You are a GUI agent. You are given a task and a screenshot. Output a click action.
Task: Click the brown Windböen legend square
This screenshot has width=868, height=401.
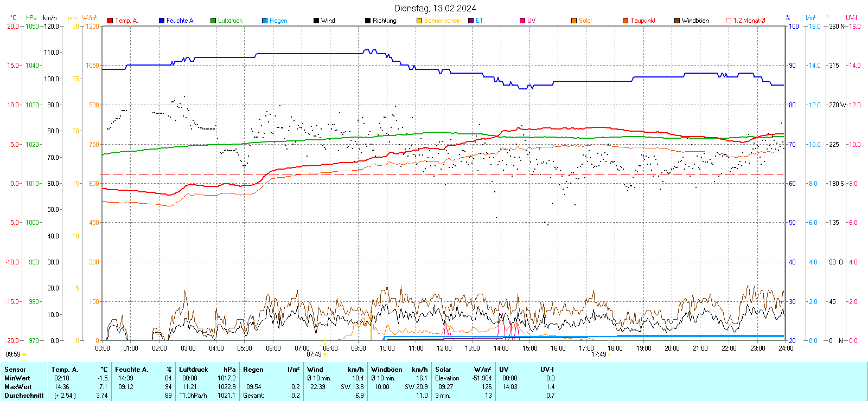click(x=677, y=21)
